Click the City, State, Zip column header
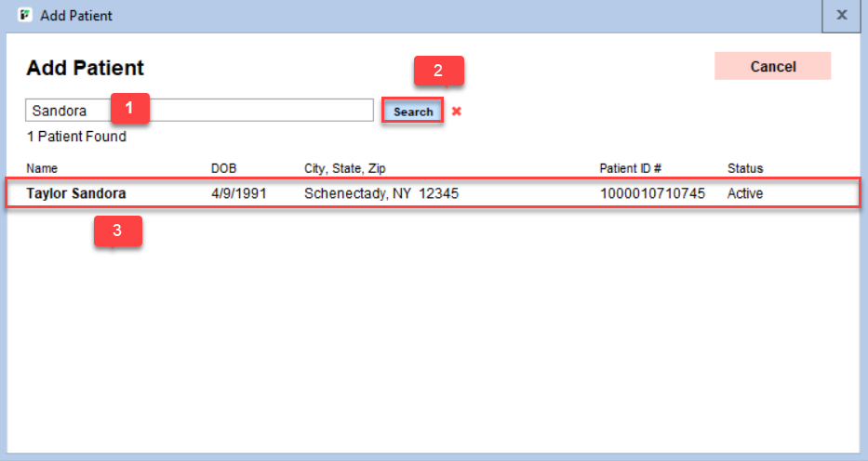 [x=344, y=168]
